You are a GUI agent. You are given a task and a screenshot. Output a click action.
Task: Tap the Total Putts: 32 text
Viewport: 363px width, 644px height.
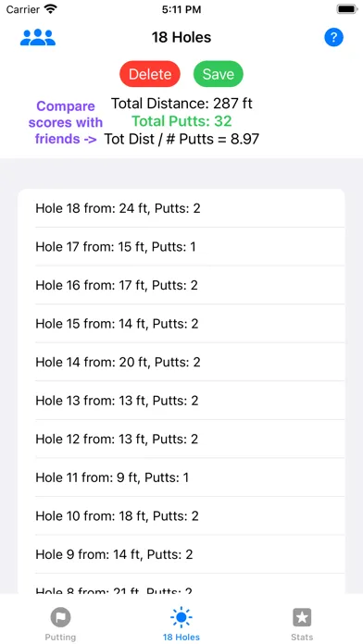pos(181,121)
